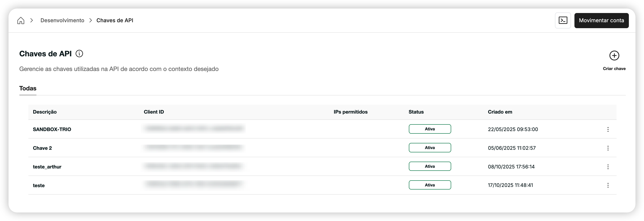Viewport: 644px width, 221px height.
Task: Open the terminal console icon button
Action: (563, 21)
